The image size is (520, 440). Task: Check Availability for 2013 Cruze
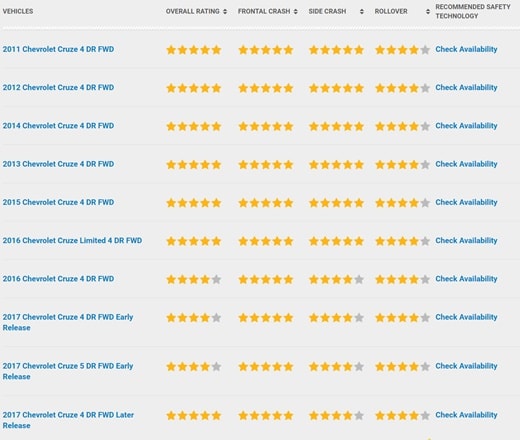coord(466,164)
